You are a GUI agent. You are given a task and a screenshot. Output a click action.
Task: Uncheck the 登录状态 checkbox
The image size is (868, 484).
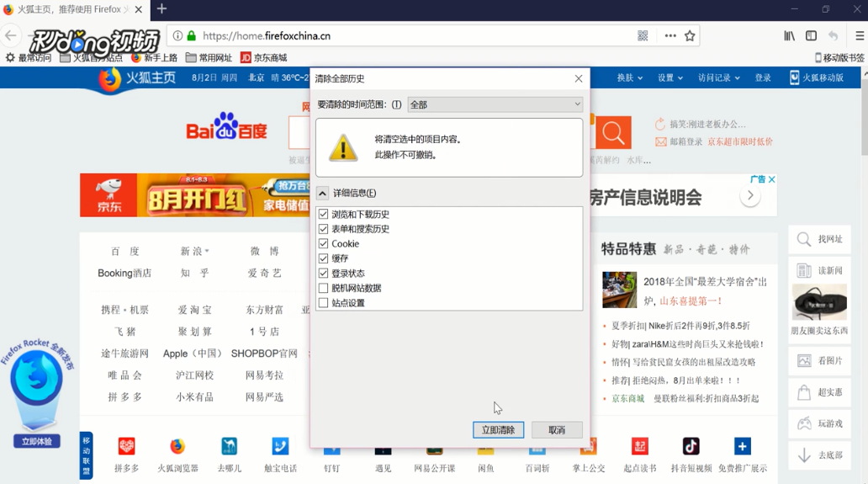coord(323,273)
